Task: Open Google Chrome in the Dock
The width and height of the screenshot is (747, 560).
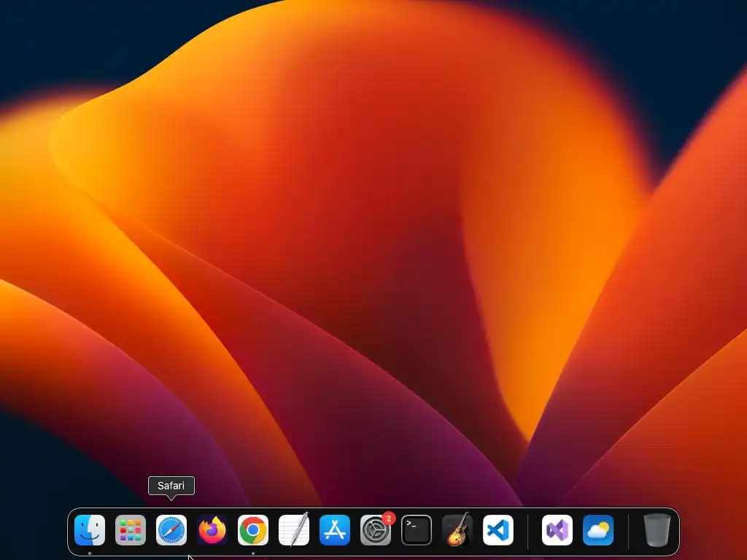Action: 253,530
